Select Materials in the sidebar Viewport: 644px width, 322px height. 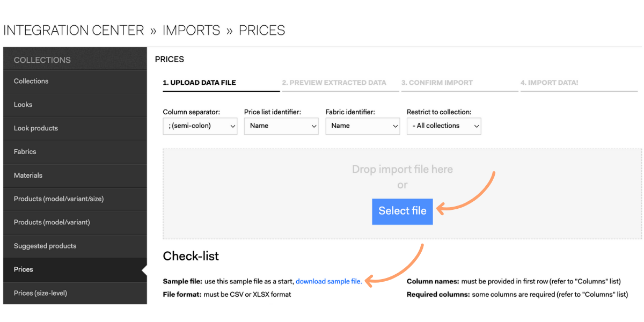click(75, 175)
